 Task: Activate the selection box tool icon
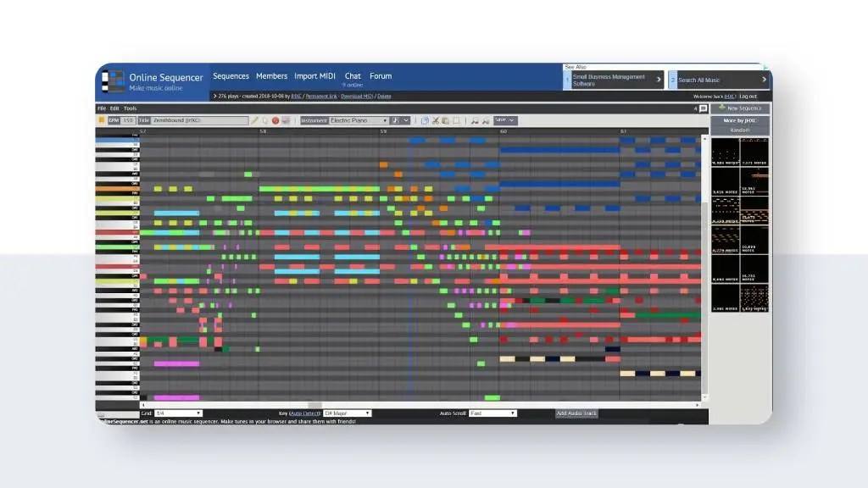click(x=455, y=120)
